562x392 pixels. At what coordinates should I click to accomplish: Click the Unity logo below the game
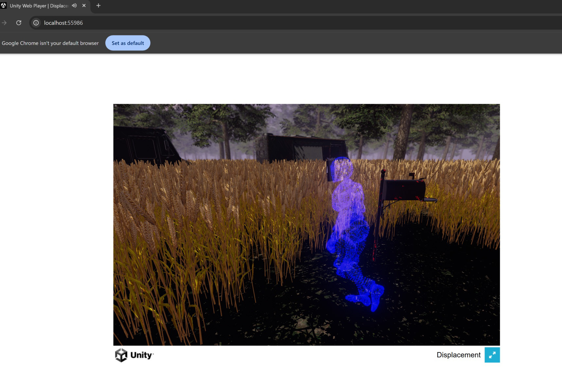pos(134,355)
